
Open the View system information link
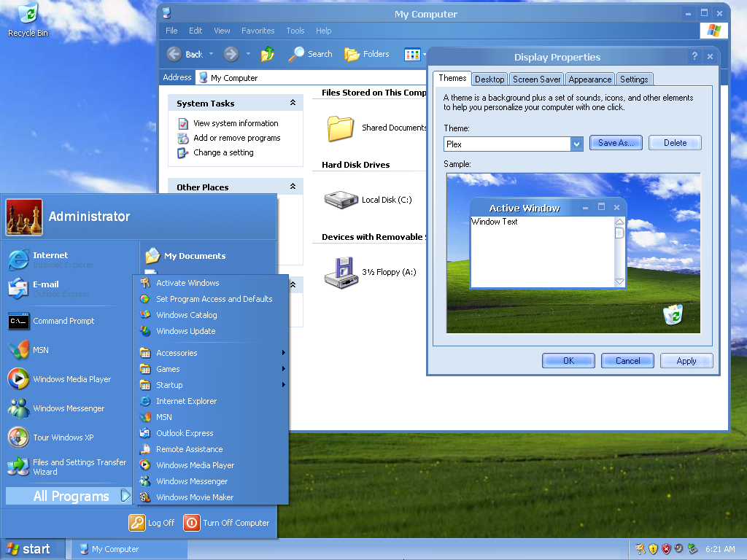[233, 123]
